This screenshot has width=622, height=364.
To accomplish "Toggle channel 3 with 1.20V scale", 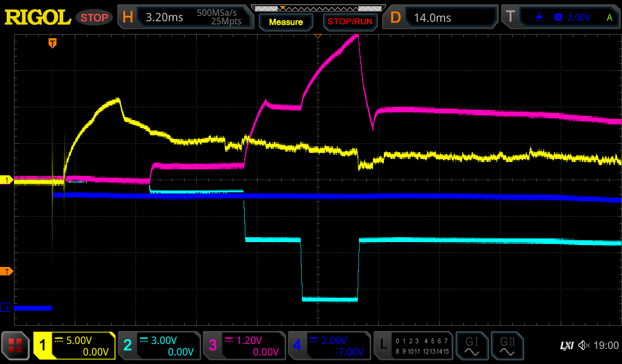I will (243, 346).
